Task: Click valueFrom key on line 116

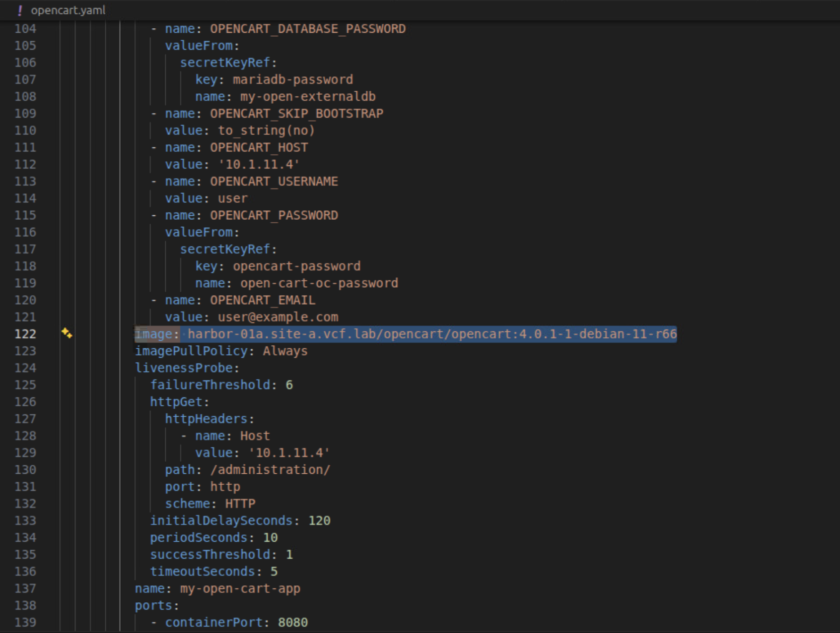Action: pos(199,232)
